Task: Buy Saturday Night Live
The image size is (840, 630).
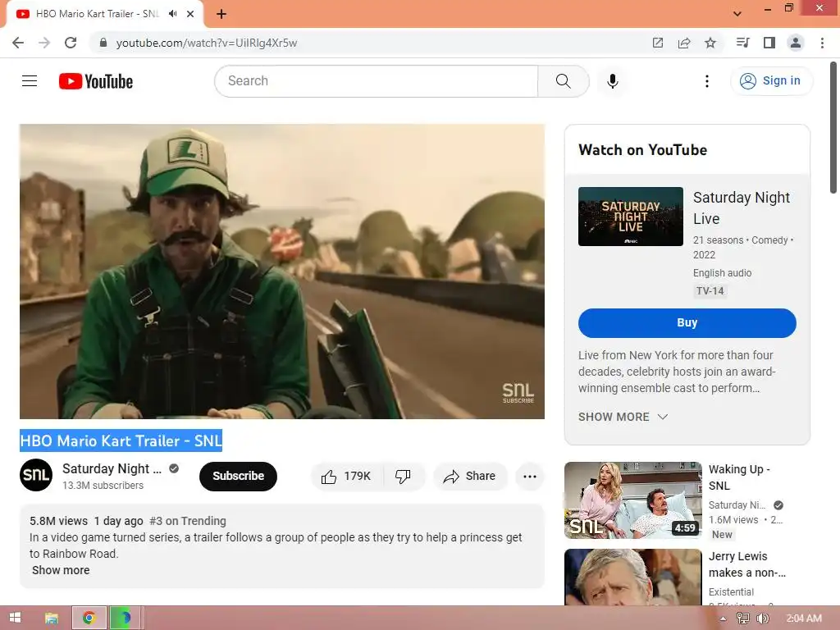Action: tap(687, 323)
